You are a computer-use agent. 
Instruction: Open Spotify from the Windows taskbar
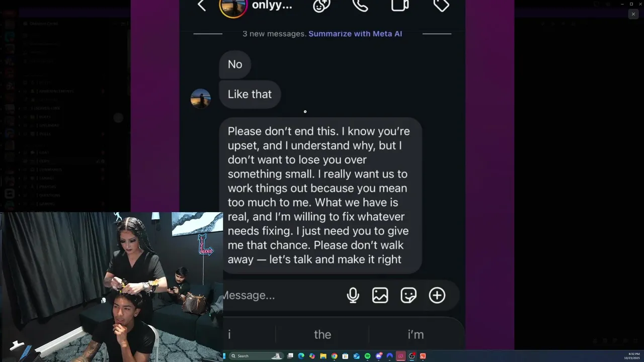(x=367, y=356)
